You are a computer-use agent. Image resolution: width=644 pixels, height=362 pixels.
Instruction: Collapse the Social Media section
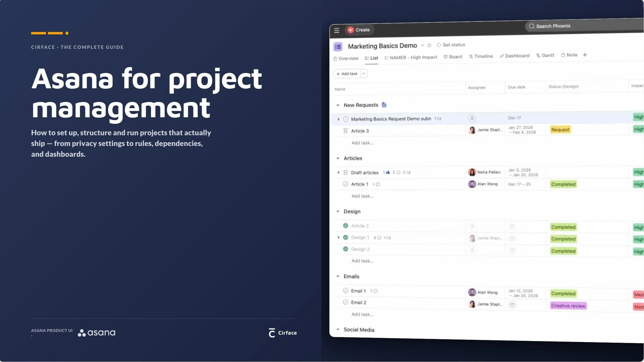[338, 330]
